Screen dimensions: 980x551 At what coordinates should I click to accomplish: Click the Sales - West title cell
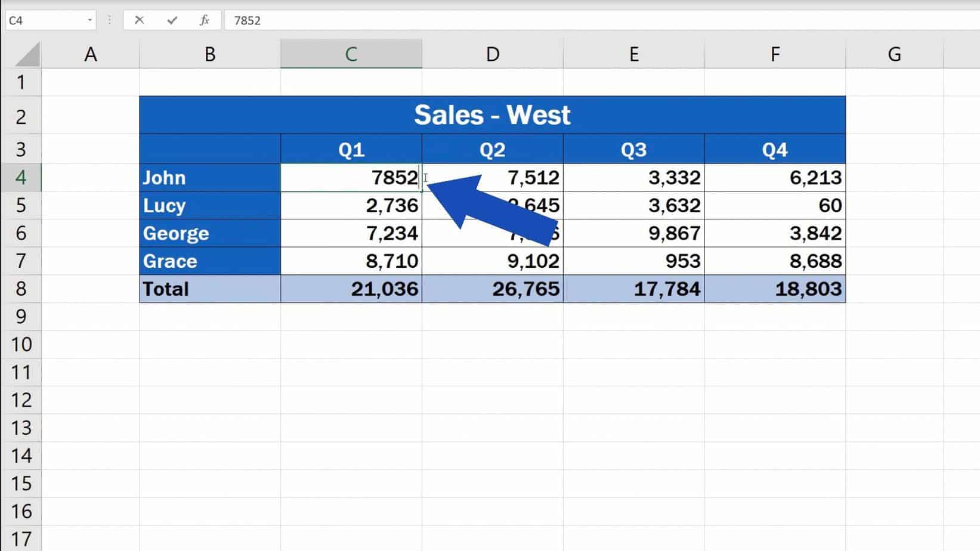(493, 114)
